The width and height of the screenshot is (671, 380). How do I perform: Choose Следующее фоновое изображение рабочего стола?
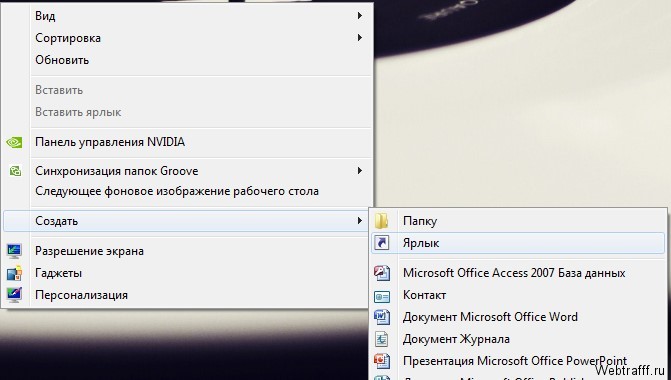[x=187, y=191]
